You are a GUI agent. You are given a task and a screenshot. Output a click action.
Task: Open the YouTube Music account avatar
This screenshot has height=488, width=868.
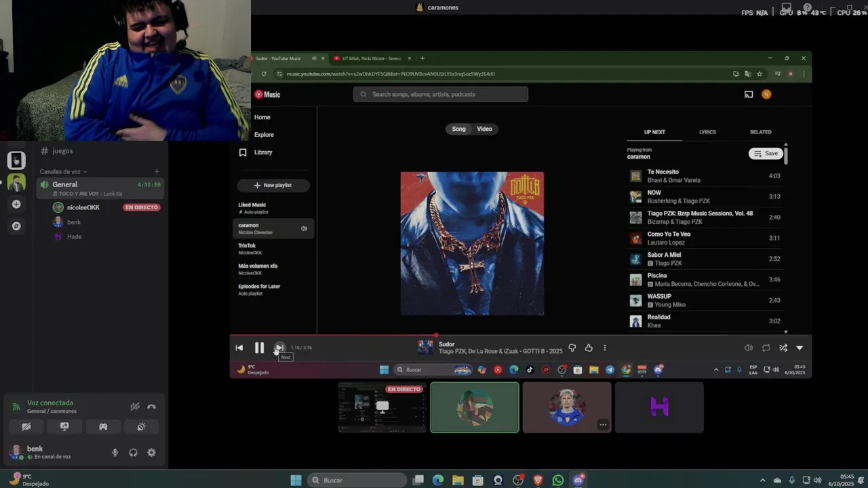[x=766, y=94]
